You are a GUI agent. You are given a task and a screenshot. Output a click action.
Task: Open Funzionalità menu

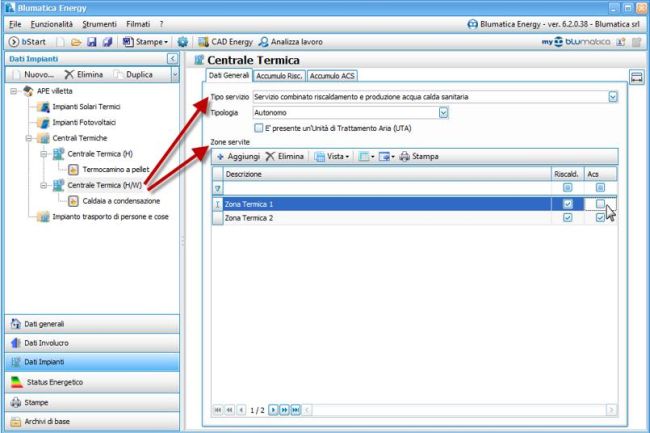tap(51, 24)
